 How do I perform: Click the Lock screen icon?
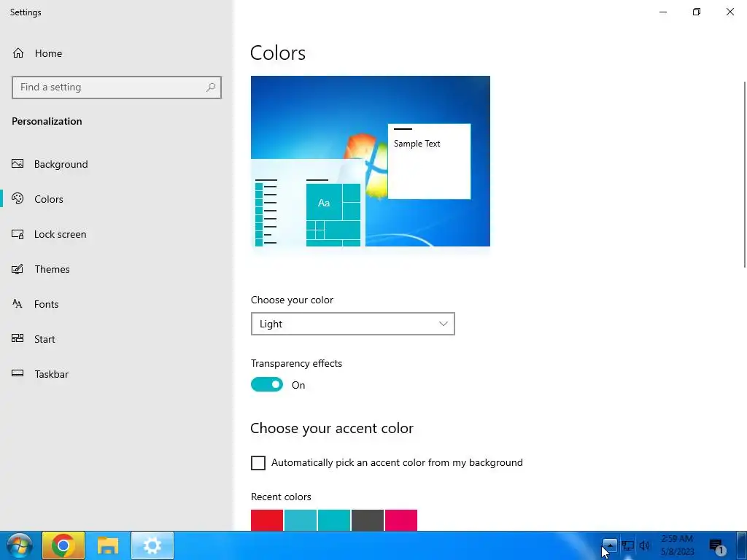tap(18, 234)
